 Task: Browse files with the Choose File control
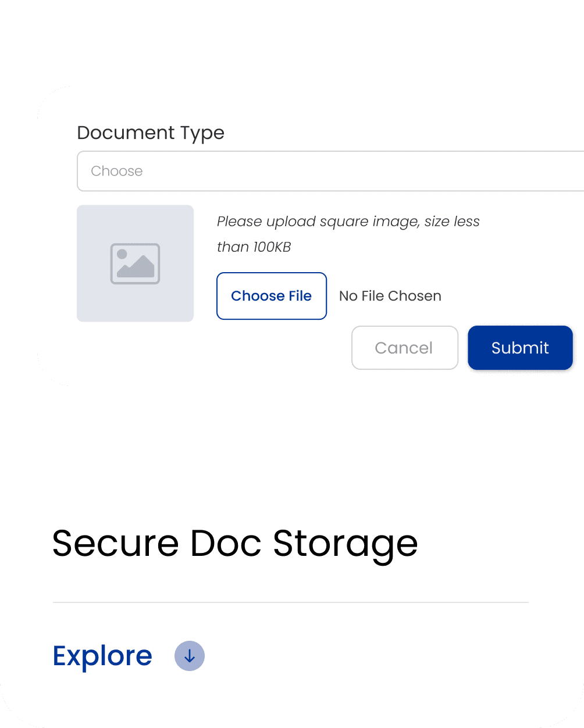point(272,296)
